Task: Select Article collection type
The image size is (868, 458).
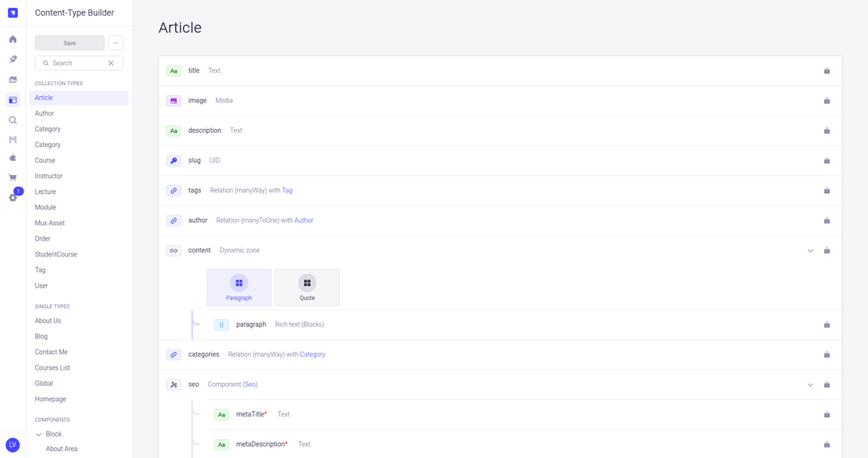Action: coord(79,98)
